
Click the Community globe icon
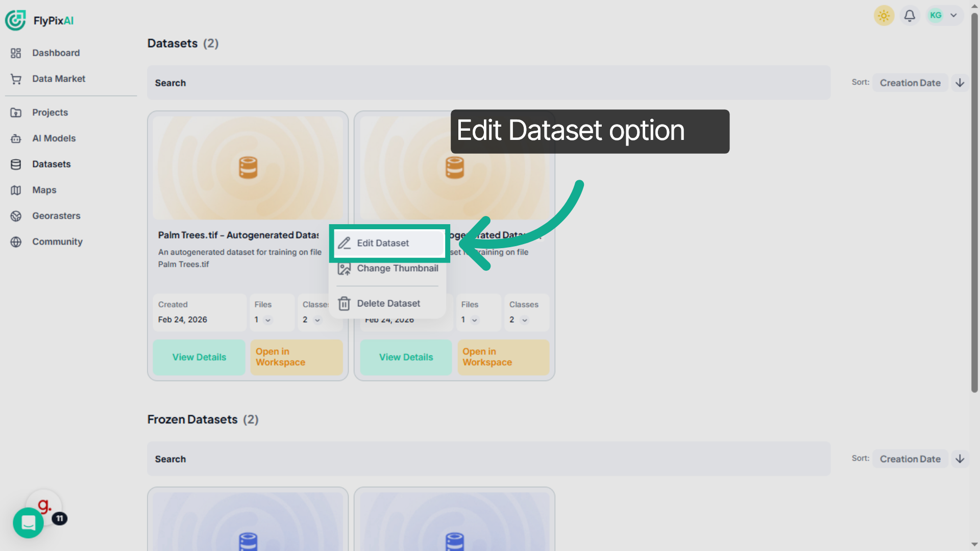16,242
